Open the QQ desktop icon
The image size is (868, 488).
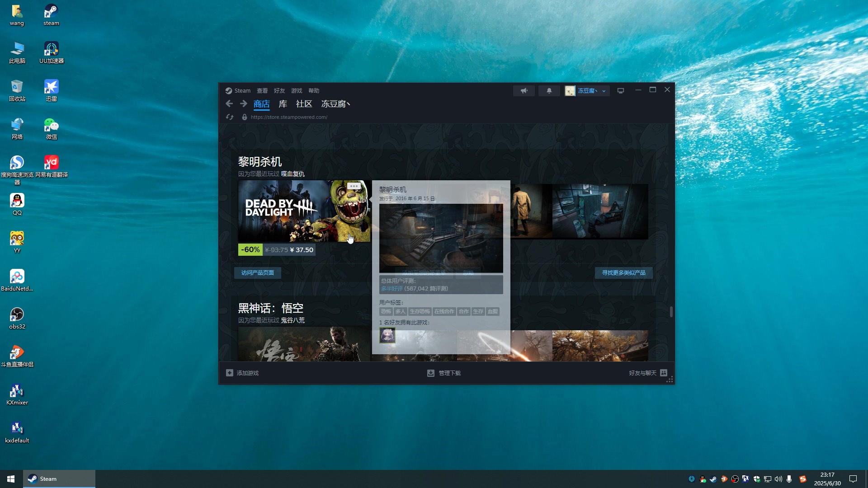(17, 205)
